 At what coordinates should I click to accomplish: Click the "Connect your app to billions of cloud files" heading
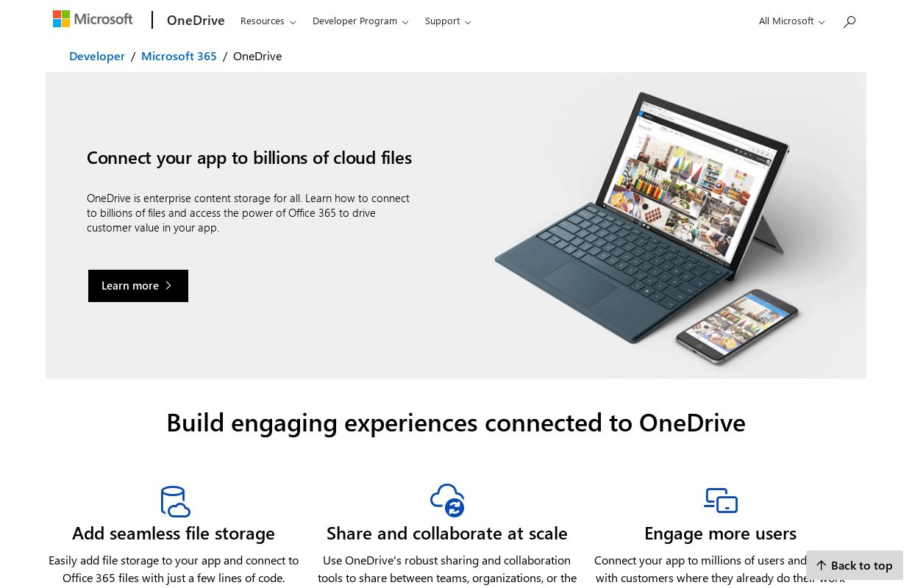249,158
